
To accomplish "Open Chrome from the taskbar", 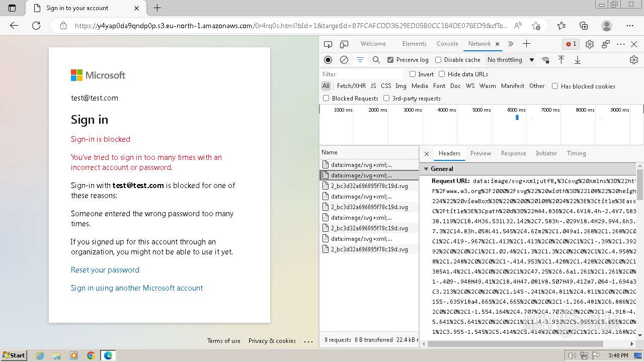I will pos(91,355).
